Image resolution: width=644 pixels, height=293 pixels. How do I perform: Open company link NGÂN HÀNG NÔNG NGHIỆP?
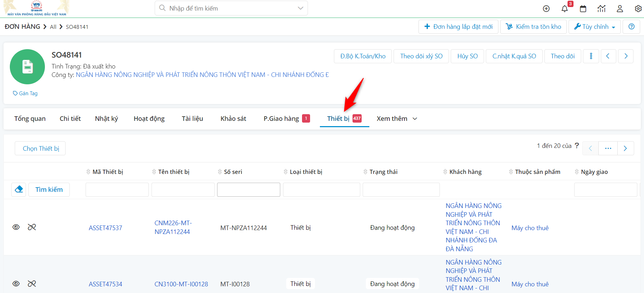point(202,75)
